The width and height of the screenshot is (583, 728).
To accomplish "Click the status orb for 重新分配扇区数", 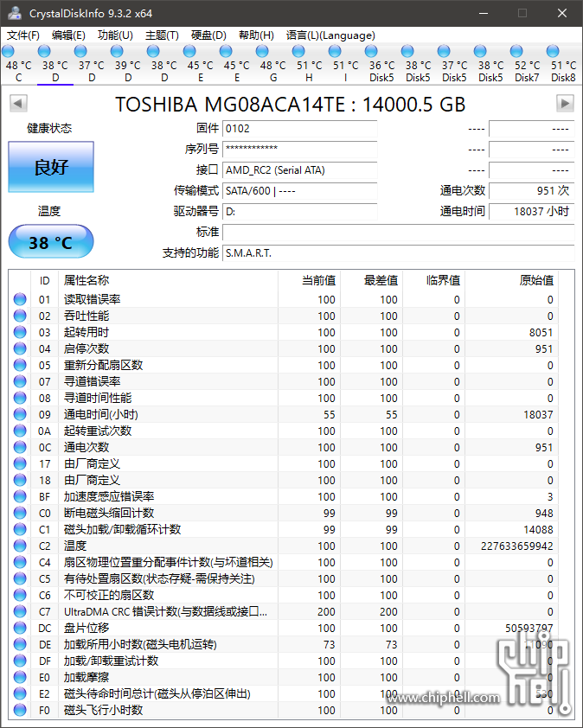I will point(20,365).
